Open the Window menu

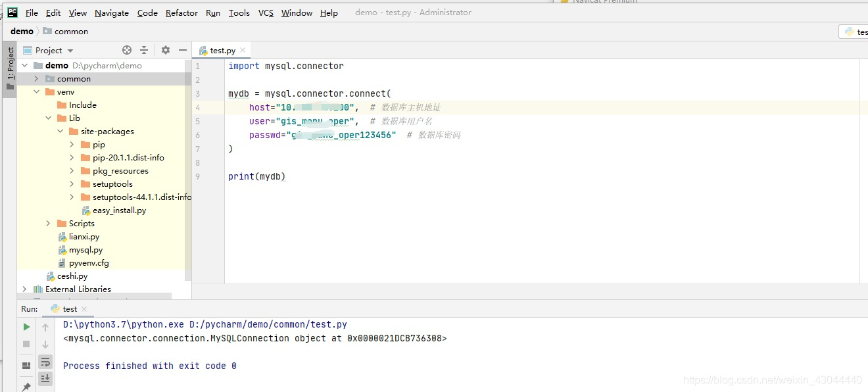coord(297,12)
